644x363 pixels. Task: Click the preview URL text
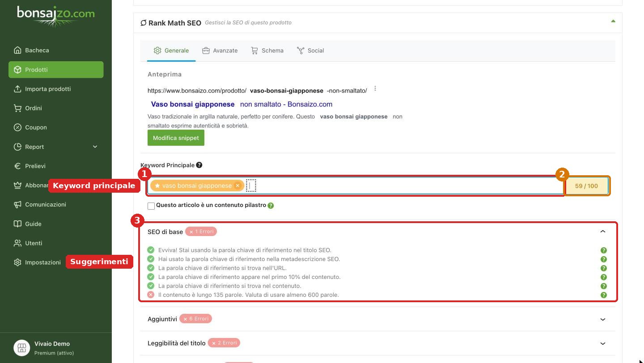257,91
